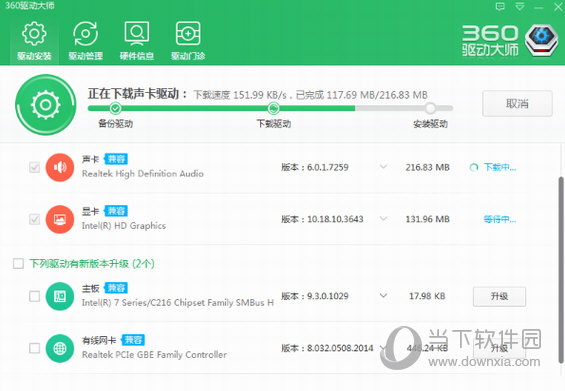The image size is (565, 391).
Task: Click the spinning 下载中 status icon
Action: (474, 167)
